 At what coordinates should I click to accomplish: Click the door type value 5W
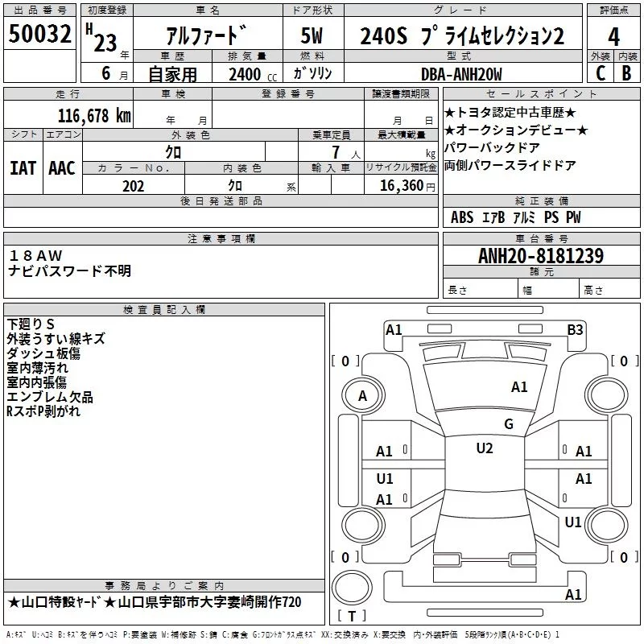[x=312, y=35]
